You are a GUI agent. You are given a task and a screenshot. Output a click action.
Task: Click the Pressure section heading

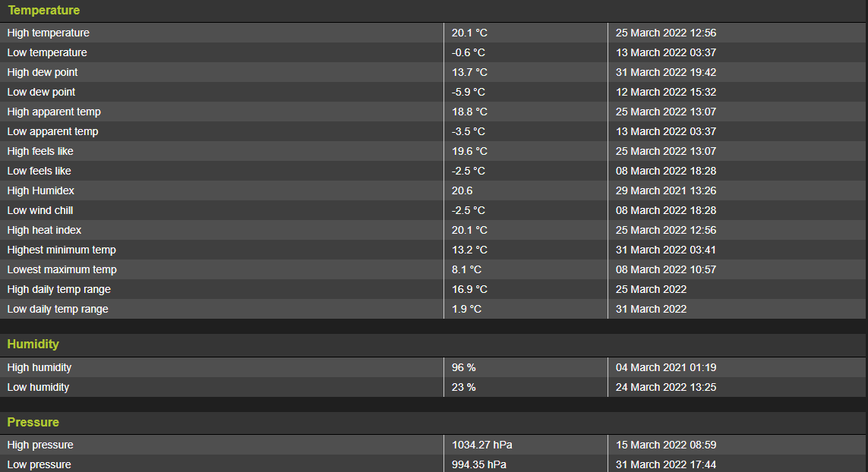[x=33, y=422]
